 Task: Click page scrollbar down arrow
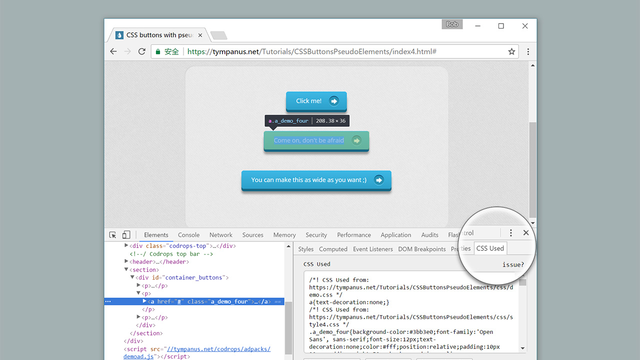pyautogui.click(x=533, y=223)
